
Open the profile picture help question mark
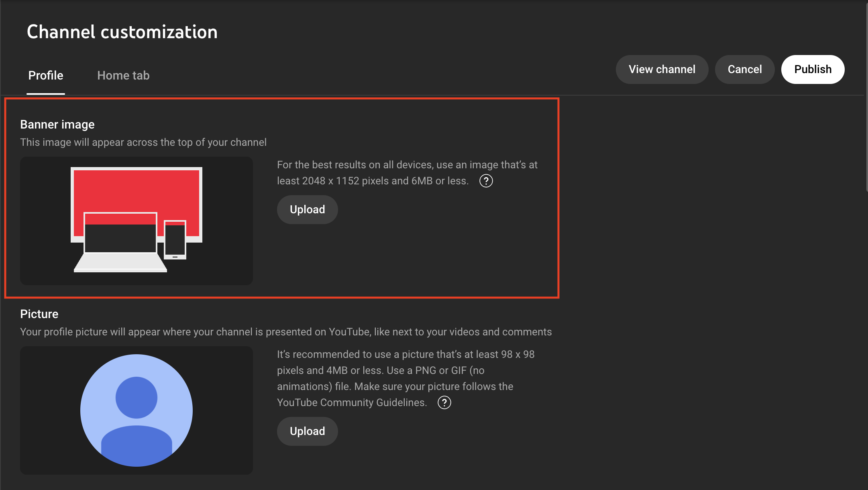(444, 402)
